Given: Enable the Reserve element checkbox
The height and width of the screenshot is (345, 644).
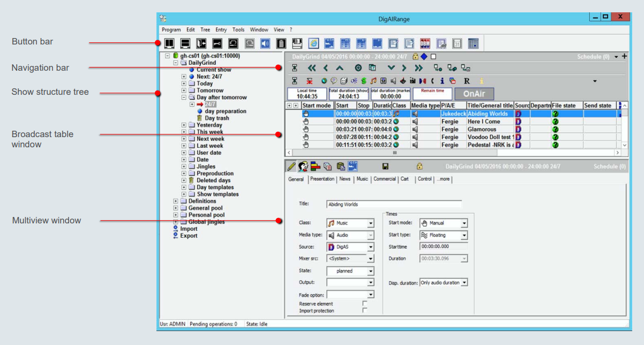Looking at the screenshot, I should click(x=365, y=304).
